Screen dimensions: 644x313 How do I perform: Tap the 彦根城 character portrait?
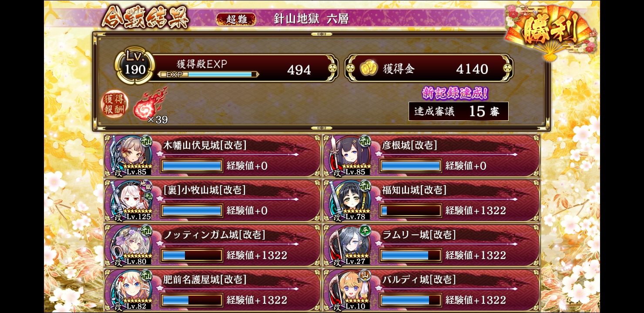[352, 155]
